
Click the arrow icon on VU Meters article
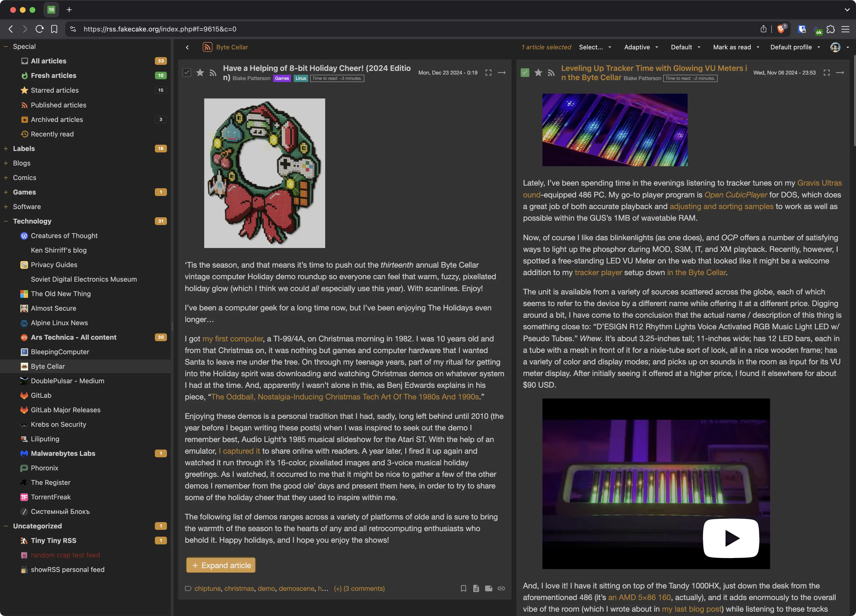click(x=840, y=73)
